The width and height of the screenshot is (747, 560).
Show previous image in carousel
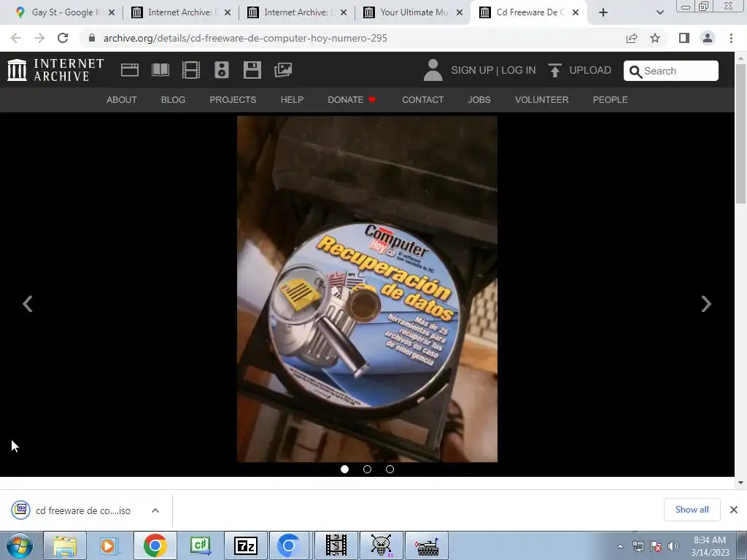(x=28, y=304)
